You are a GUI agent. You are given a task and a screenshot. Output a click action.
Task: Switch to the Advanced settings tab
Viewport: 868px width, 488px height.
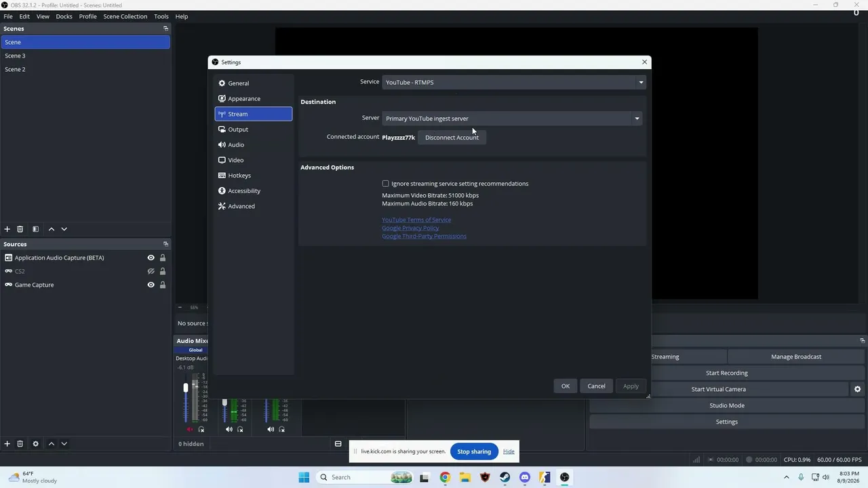(x=254, y=206)
